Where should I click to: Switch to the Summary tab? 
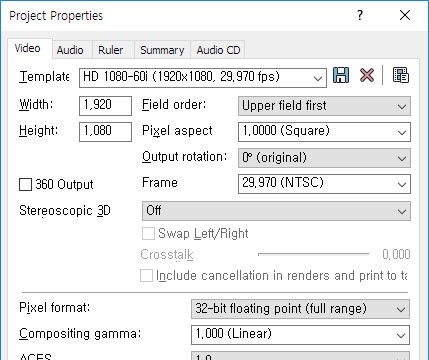point(162,50)
